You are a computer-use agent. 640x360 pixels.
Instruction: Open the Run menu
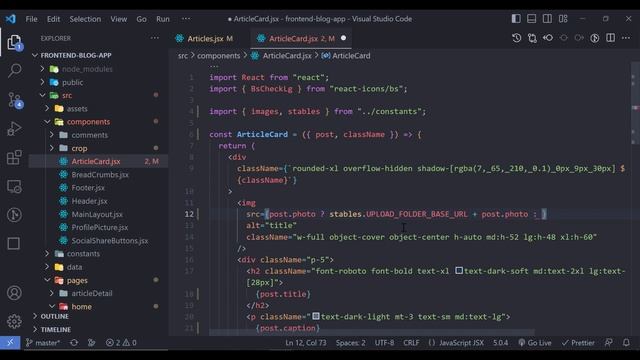click(162, 19)
